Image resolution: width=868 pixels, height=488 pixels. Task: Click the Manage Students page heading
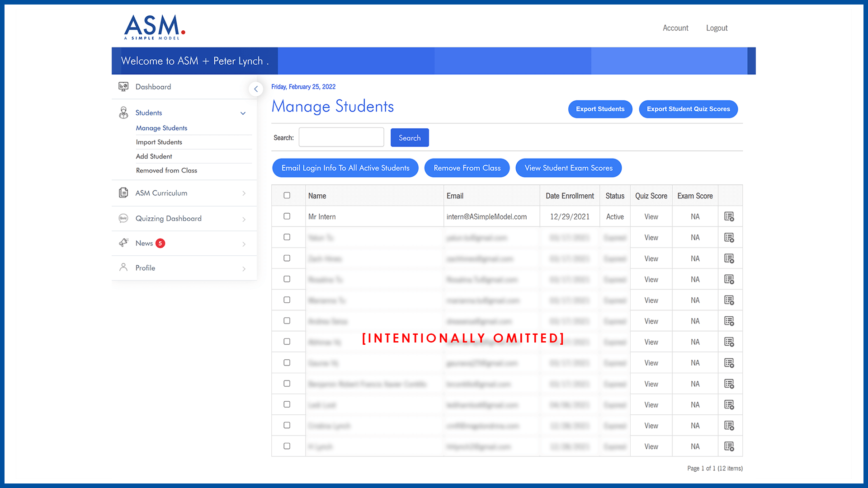coord(333,107)
